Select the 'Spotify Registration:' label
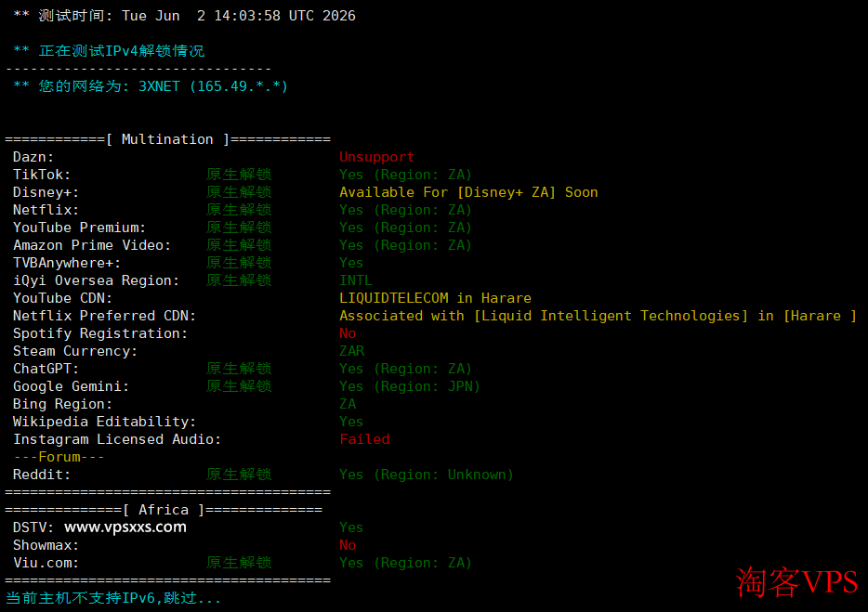The height and width of the screenshot is (612, 868). [x=100, y=333]
